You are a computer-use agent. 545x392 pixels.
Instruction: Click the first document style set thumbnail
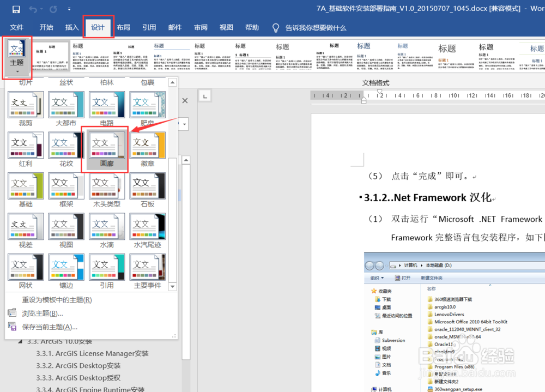(x=51, y=56)
